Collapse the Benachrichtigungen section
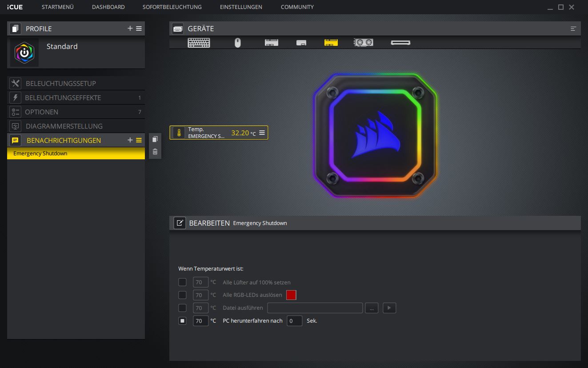This screenshot has width=588, height=368. [x=64, y=140]
